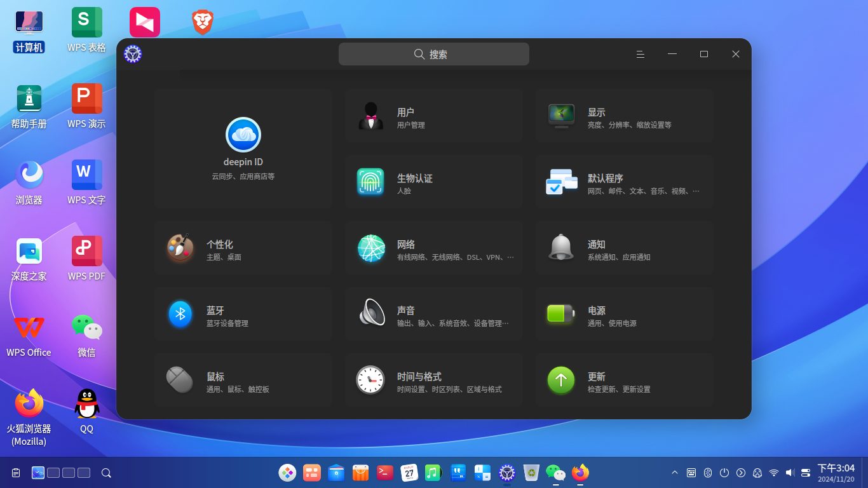Select the WPS 演示 desktop icon
The image size is (868, 488).
(87, 106)
